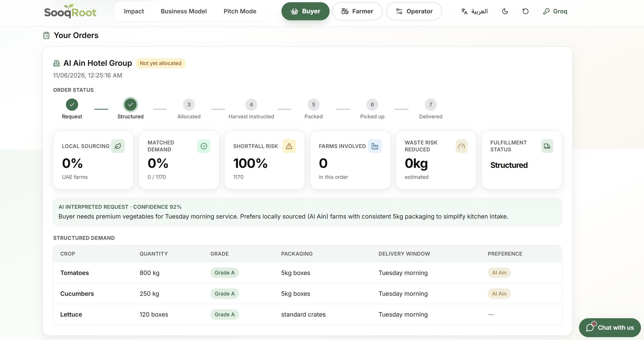Click the 800 kg quantity cell
This screenshot has width=644, height=340.
point(149,273)
